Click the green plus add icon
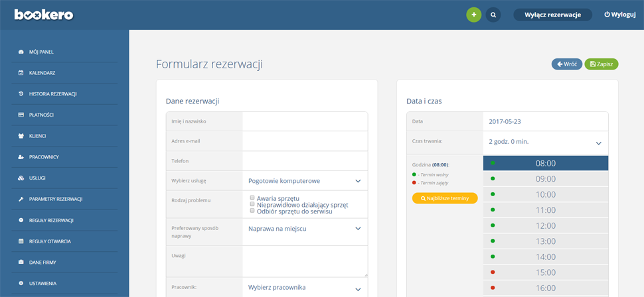 click(x=473, y=15)
